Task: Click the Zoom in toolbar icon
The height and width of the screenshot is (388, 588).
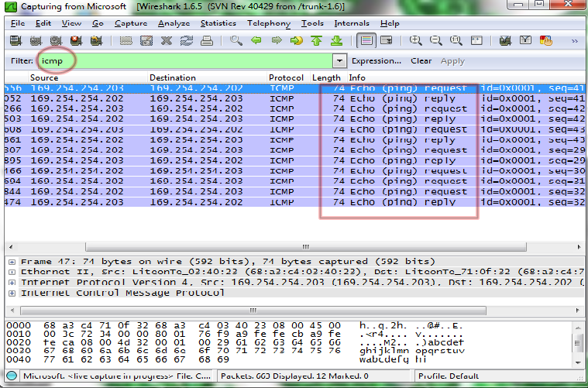Action: (415, 40)
